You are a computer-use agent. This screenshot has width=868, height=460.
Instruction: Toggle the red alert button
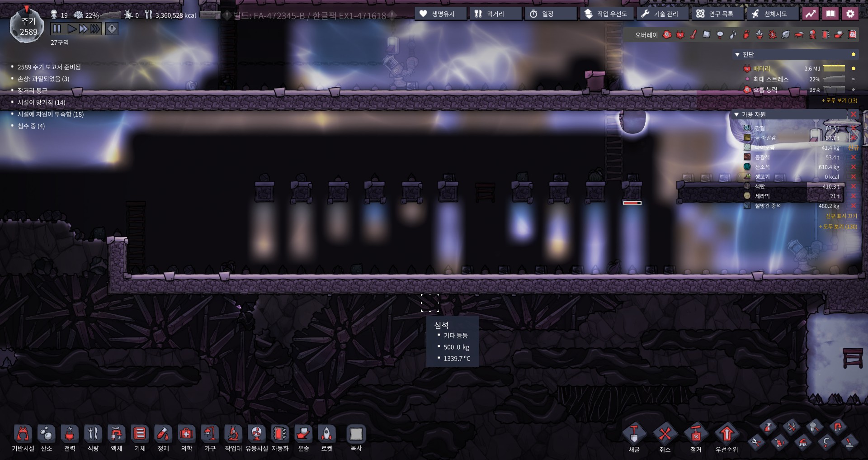pos(112,29)
